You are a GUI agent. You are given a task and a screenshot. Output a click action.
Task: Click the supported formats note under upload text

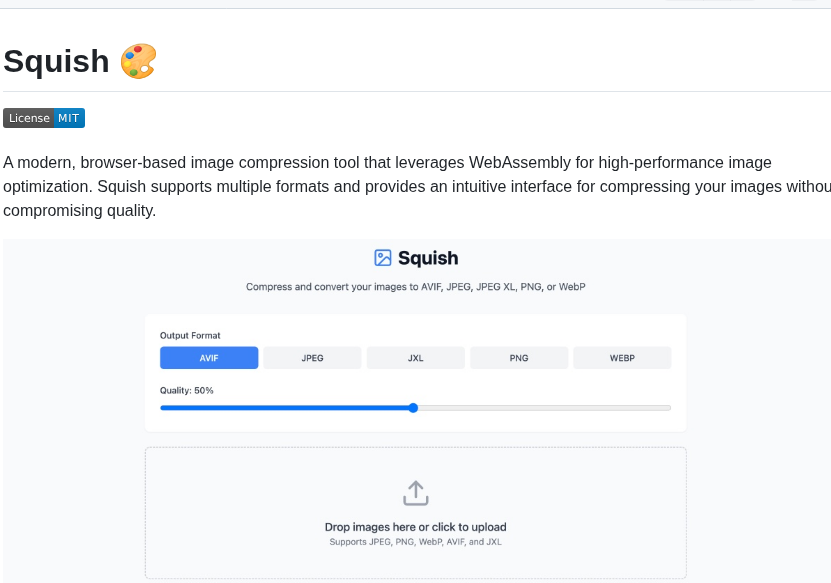point(416,542)
